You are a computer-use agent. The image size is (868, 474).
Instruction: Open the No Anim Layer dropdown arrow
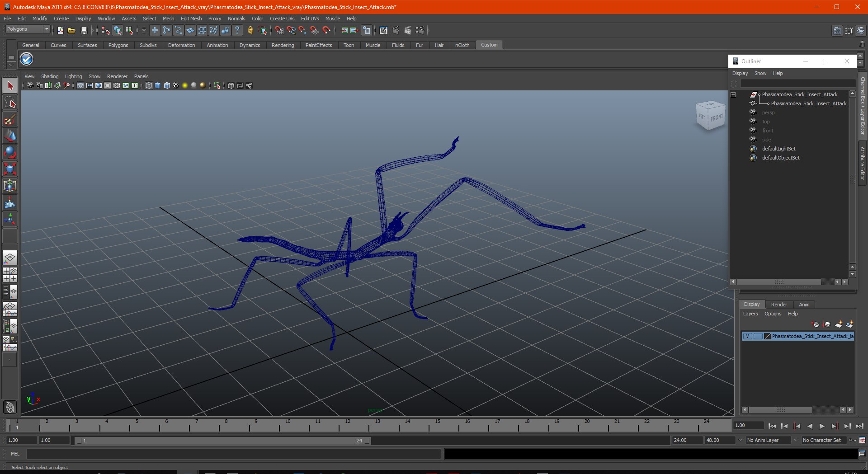pyautogui.click(x=740, y=440)
